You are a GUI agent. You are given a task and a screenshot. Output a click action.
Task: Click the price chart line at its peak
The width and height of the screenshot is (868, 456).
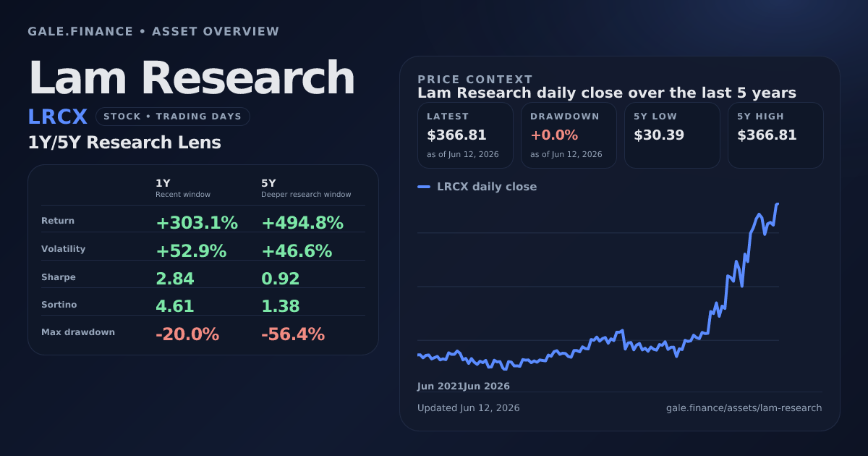pos(778,204)
